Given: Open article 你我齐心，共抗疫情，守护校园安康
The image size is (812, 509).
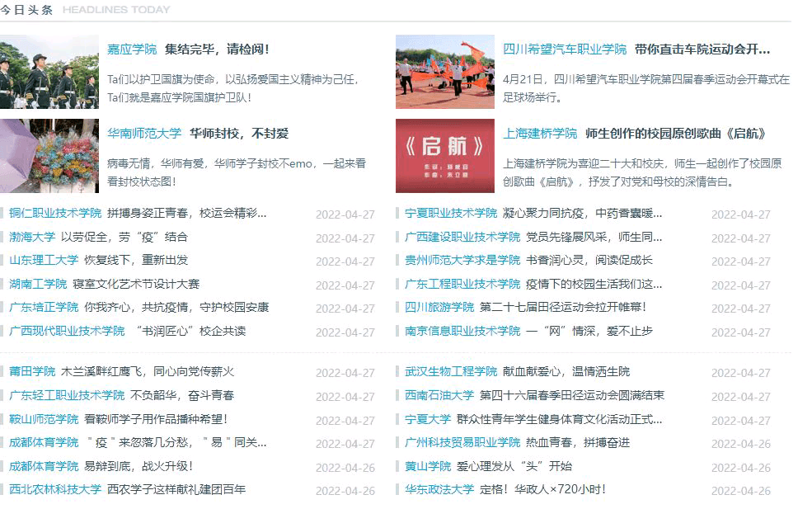Looking at the screenshot, I should click(x=176, y=308).
